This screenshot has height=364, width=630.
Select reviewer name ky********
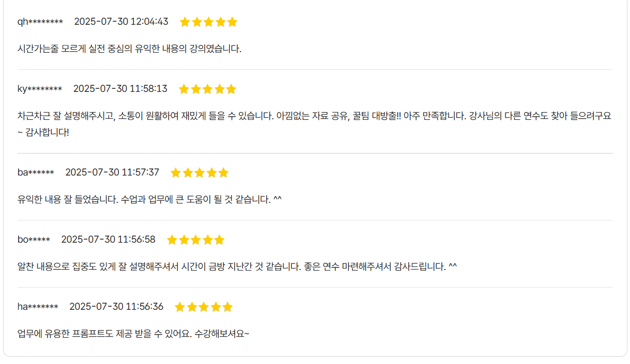point(40,89)
